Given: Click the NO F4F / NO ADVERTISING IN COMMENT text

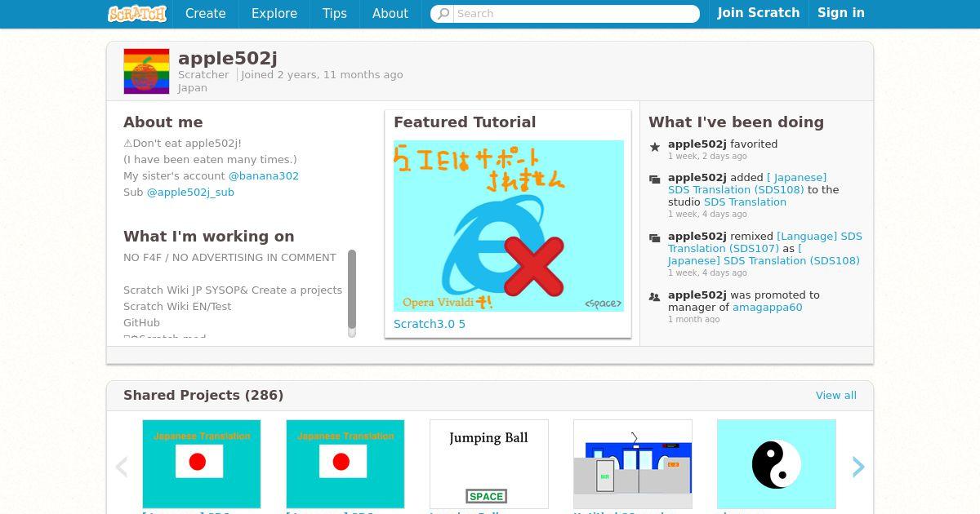Looking at the screenshot, I should coord(229,258).
